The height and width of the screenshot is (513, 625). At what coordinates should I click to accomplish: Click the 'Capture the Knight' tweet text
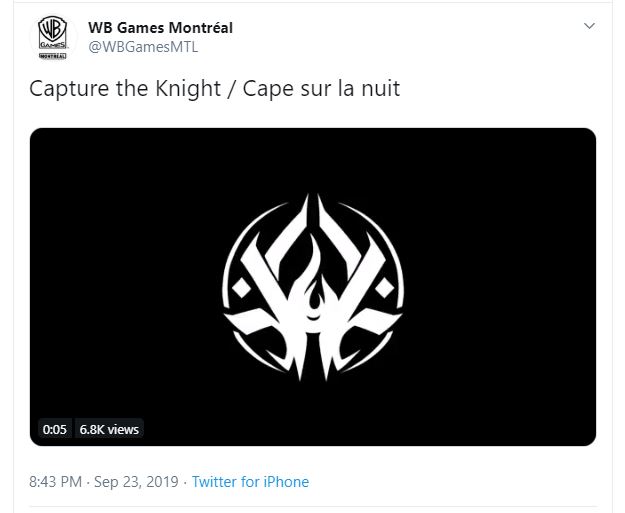point(125,89)
